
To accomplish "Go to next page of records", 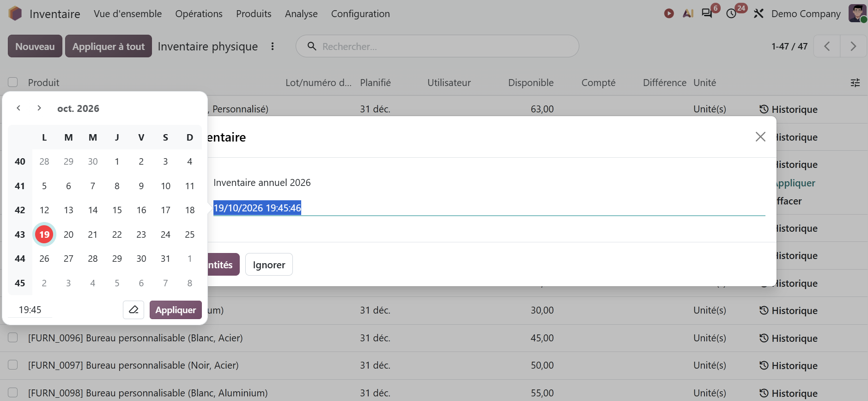I will tap(853, 46).
